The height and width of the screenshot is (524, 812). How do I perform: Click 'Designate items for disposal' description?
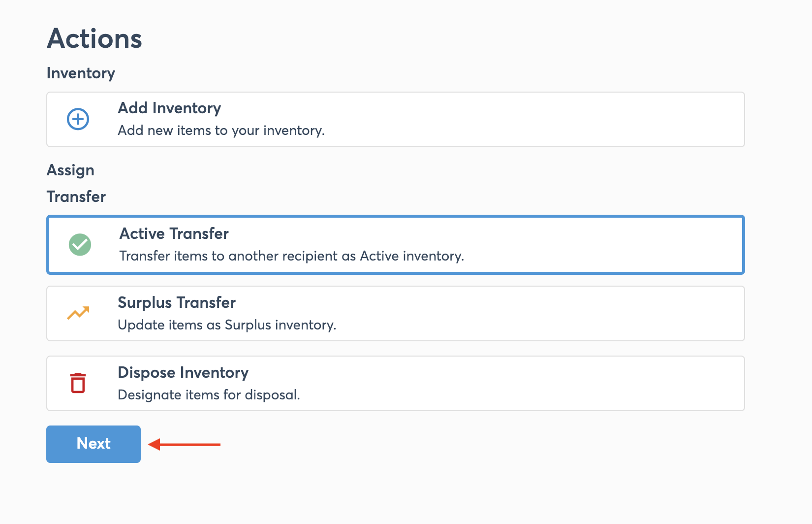[x=209, y=395]
